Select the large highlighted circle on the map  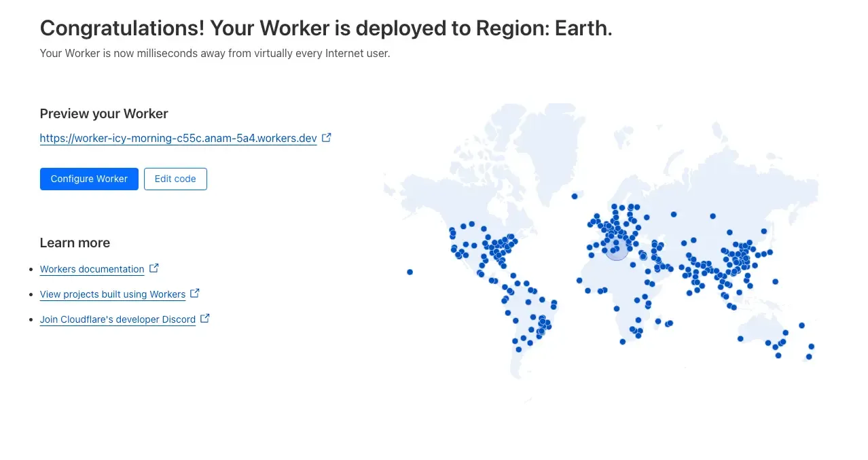pos(617,249)
